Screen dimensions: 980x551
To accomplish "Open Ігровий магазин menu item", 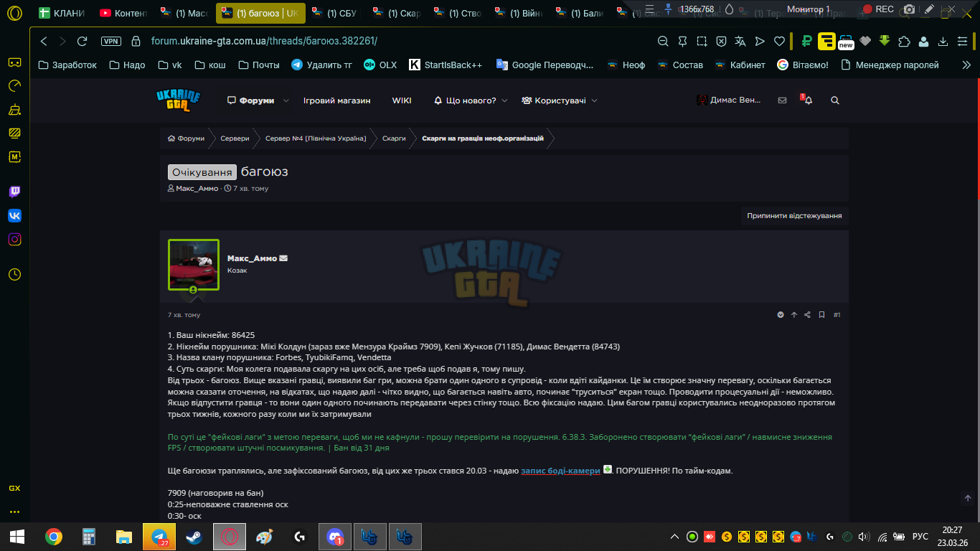I will [x=336, y=100].
